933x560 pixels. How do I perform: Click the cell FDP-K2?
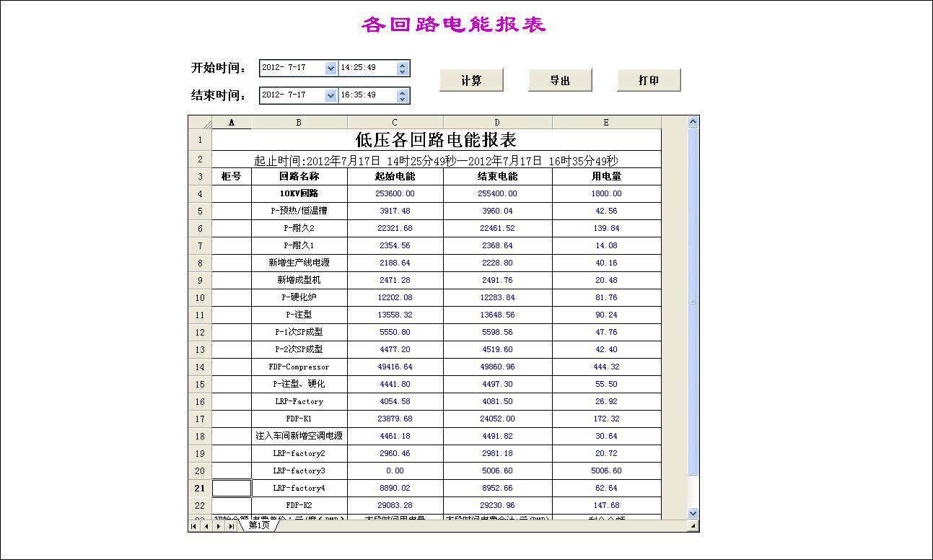[299, 505]
